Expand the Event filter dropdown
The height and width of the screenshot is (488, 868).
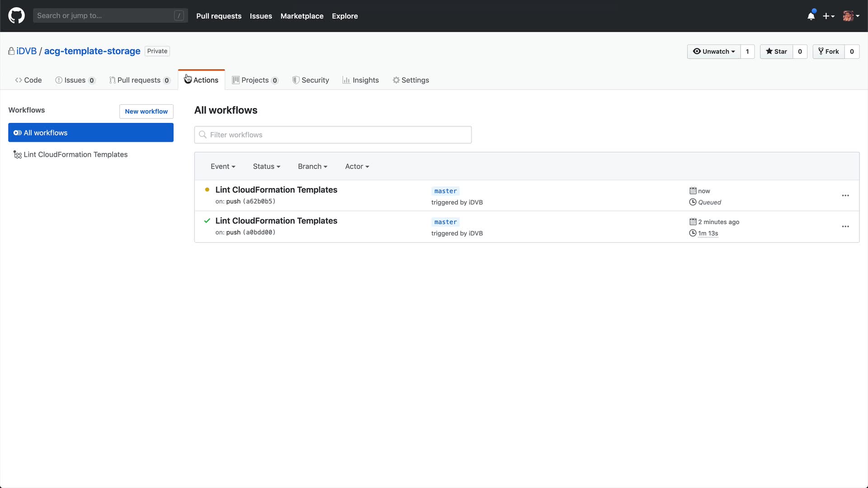click(223, 166)
